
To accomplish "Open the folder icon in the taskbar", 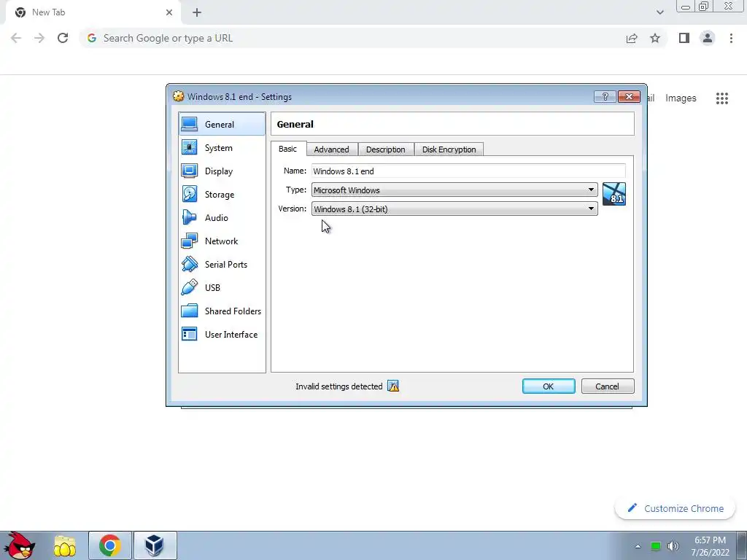I will [x=65, y=545].
